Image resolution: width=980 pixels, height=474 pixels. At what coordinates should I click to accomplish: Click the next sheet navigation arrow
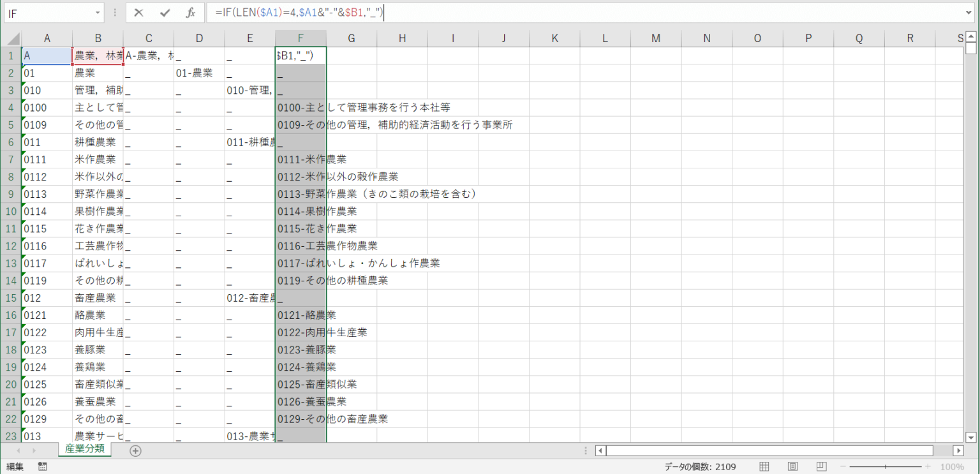pyautogui.click(x=34, y=450)
